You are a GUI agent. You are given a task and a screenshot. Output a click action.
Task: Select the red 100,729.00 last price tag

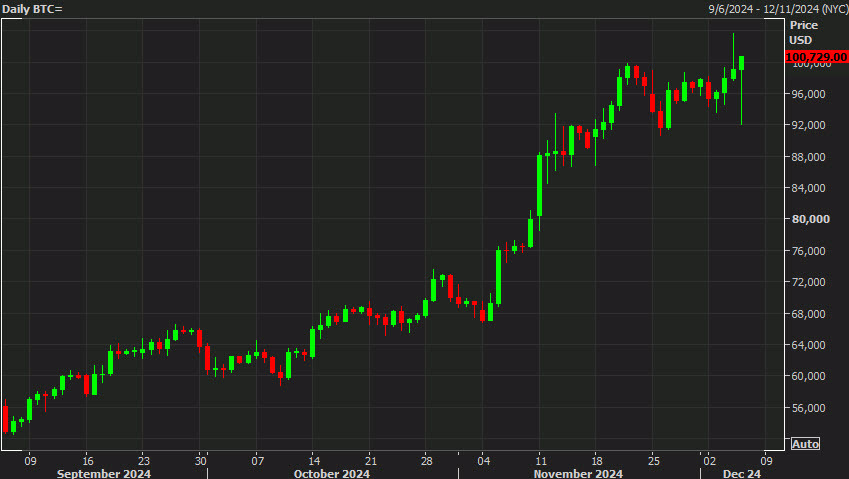pos(817,57)
